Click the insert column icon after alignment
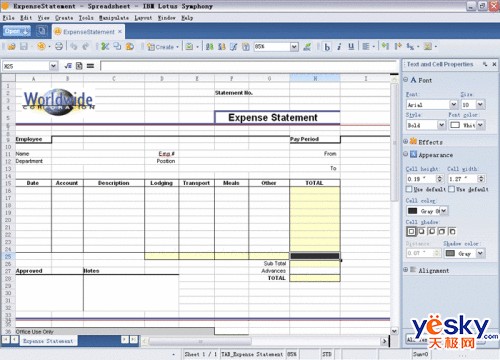 386,47
